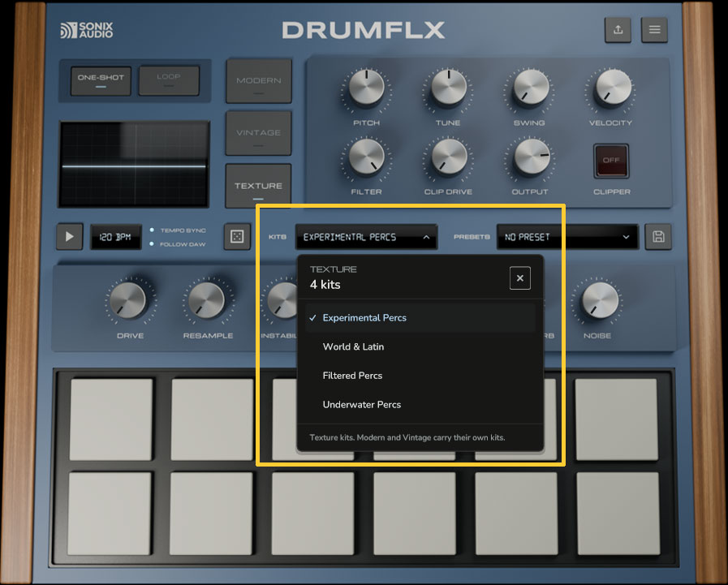Click the 120 BPM tempo field

click(x=115, y=237)
